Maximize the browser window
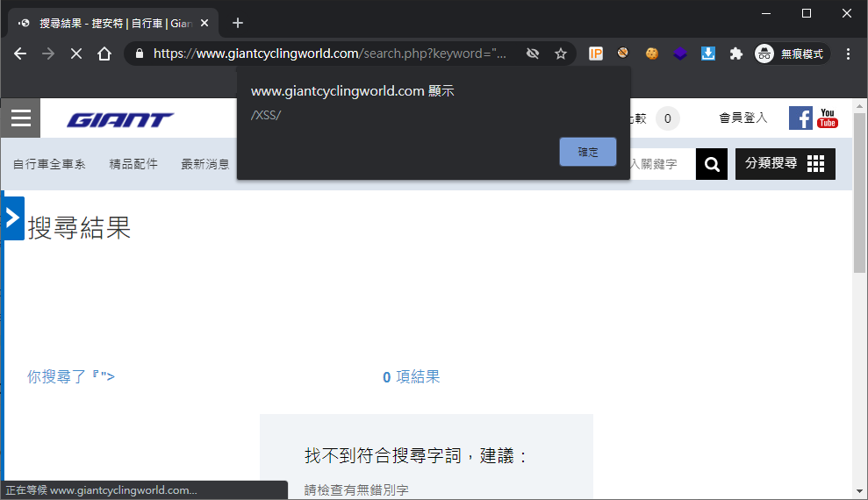Image resolution: width=868 pixels, height=500 pixels. pos(807,13)
